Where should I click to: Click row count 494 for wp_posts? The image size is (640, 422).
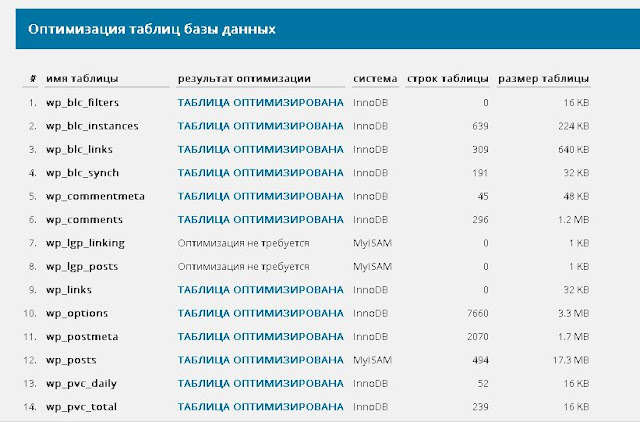pos(480,360)
